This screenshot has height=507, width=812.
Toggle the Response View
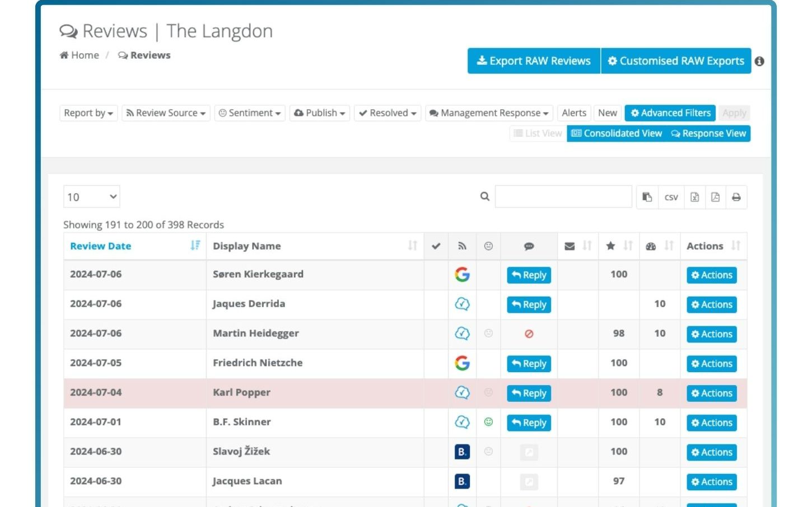pos(708,133)
